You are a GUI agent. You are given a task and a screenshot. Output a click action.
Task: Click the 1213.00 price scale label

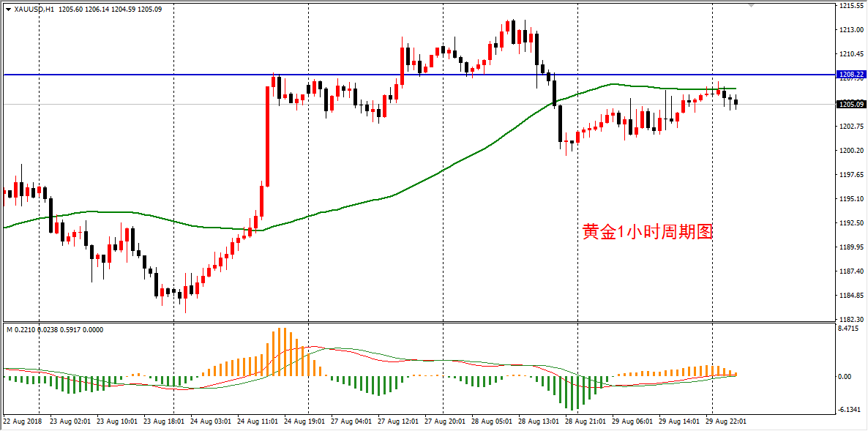point(850,30)
